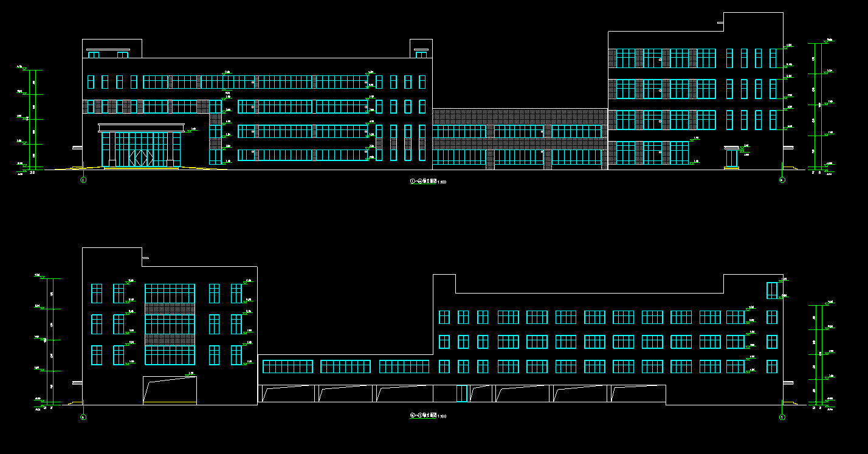Select the top-right corner window in lower elevation

[x=772, y=291]
